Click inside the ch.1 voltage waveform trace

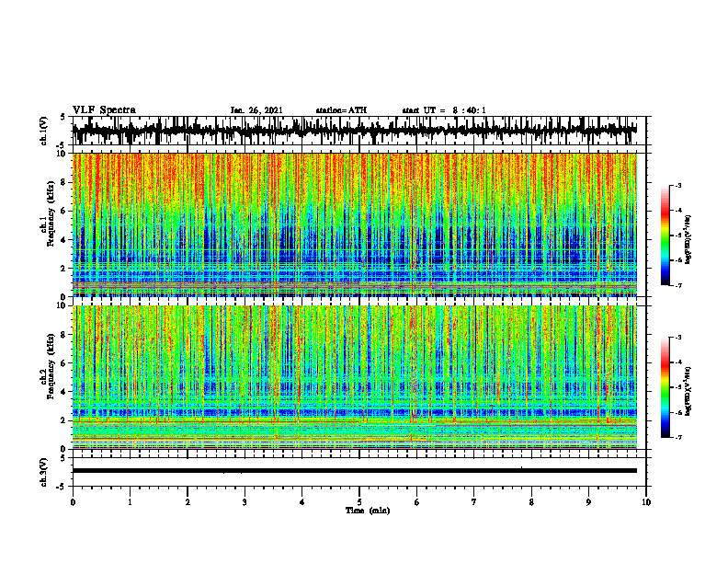point(354,131)
